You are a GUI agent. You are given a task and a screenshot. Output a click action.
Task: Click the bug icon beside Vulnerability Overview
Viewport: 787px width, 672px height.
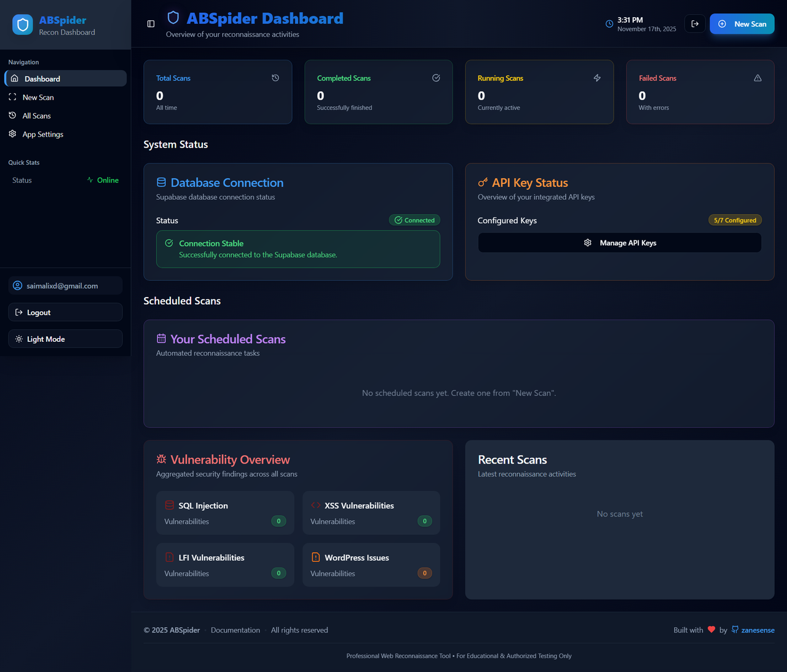pyautogui.click(x=161, y=459)
